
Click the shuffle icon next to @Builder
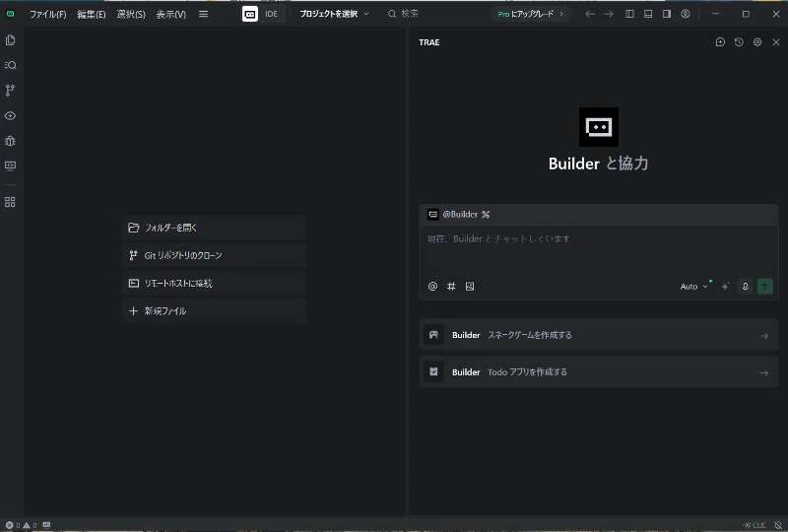[x=486, y=214]
